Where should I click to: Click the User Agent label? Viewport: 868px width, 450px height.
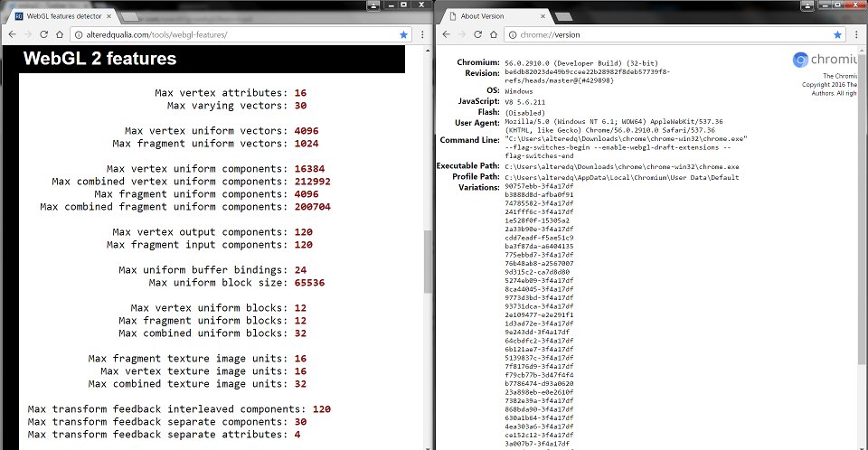coord(477,123)
